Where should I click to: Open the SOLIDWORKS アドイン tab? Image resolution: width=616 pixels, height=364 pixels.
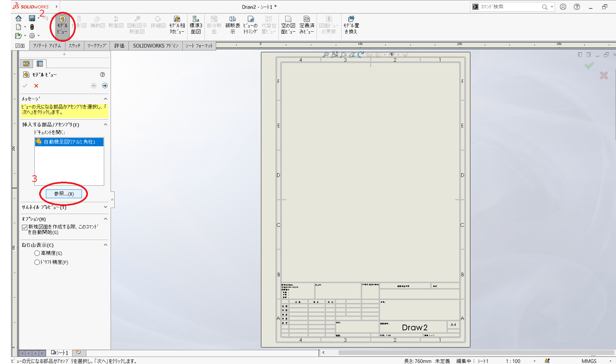click(155, 46)
